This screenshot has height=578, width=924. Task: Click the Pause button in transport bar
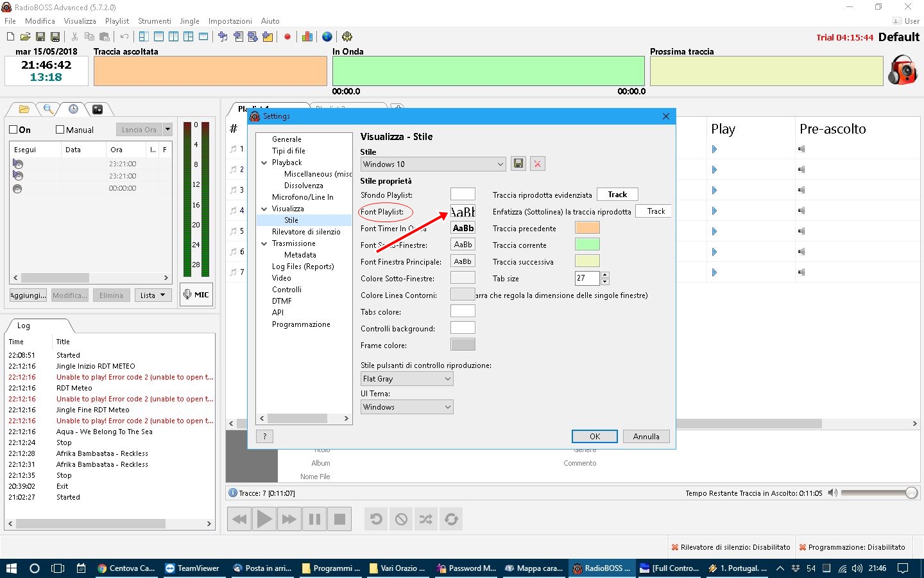click(314, 519)
